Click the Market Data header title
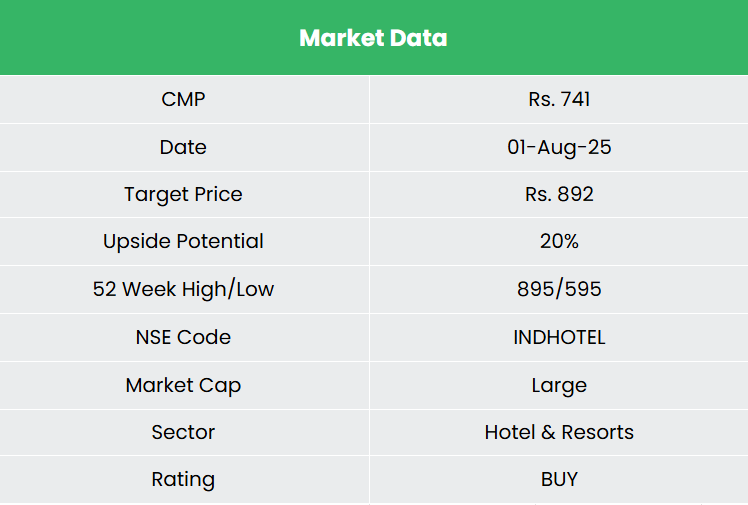 click(373, 38)
